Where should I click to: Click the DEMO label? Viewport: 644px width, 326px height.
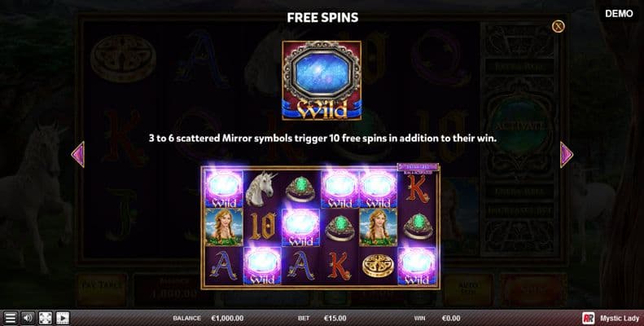coord(619,14)
